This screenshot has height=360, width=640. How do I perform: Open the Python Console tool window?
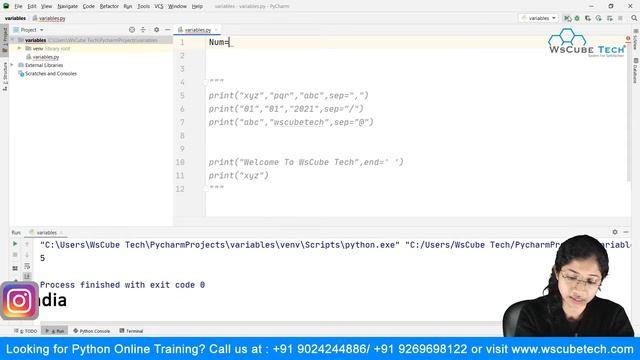(91, 331)
